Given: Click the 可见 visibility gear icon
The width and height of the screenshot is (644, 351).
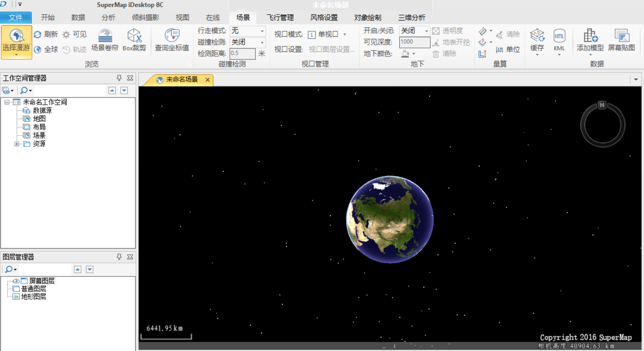Looking at the screenshot, I should click(66, 34).
